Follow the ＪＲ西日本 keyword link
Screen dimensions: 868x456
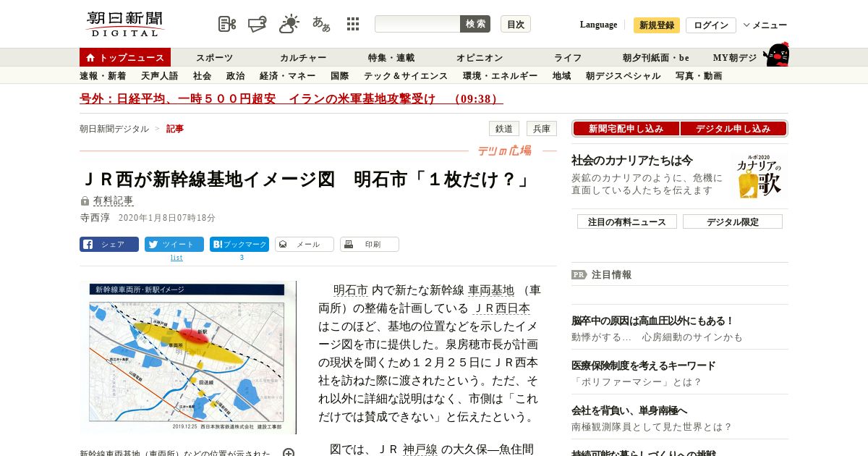502,308
